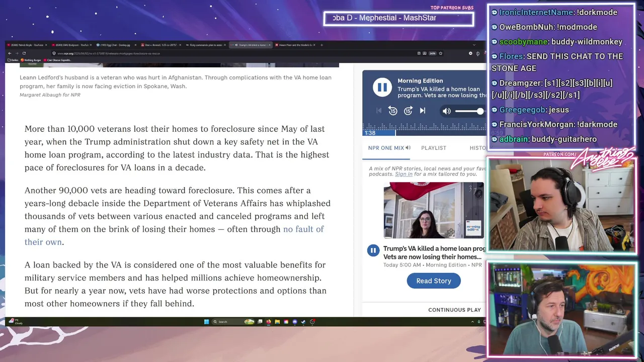Click the Sign in link
This screenshot has height=362, width=644.
point(404,174)
